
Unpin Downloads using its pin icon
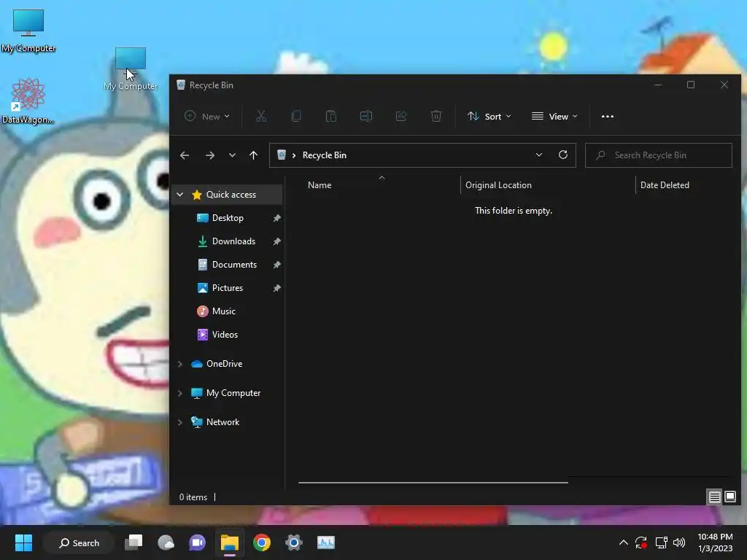[x=276, y=241]
